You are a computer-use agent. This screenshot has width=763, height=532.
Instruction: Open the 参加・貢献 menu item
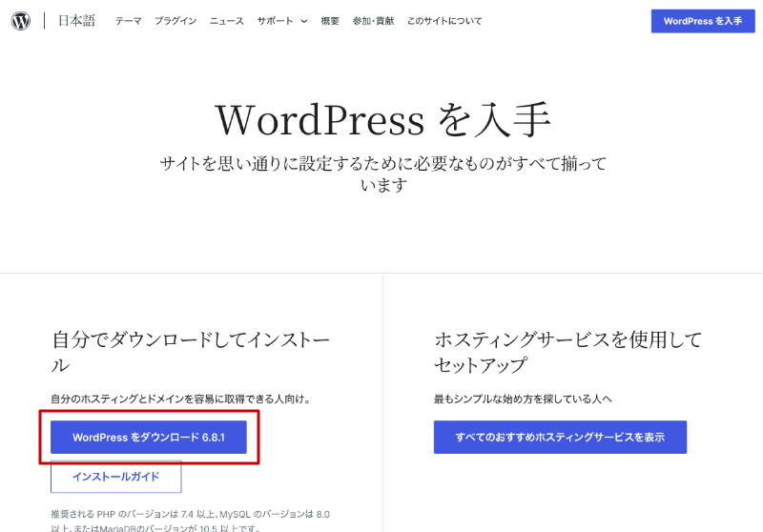(373, 21)
